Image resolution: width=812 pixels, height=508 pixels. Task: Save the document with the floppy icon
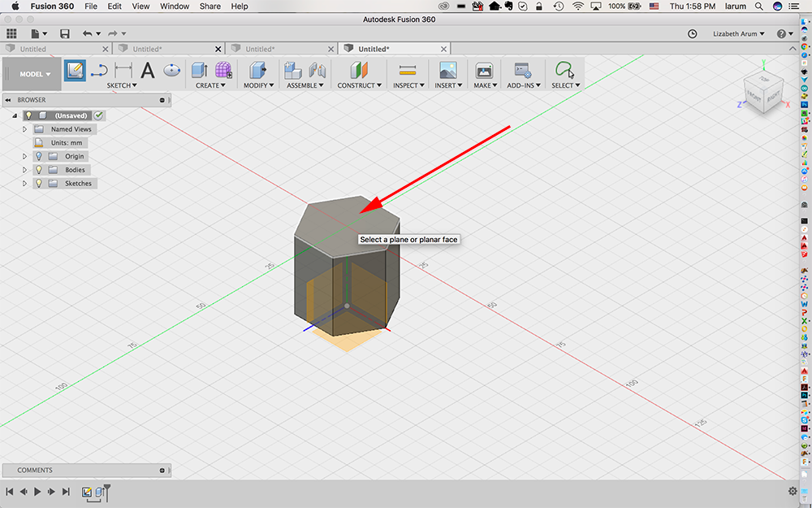coord(65,33)
